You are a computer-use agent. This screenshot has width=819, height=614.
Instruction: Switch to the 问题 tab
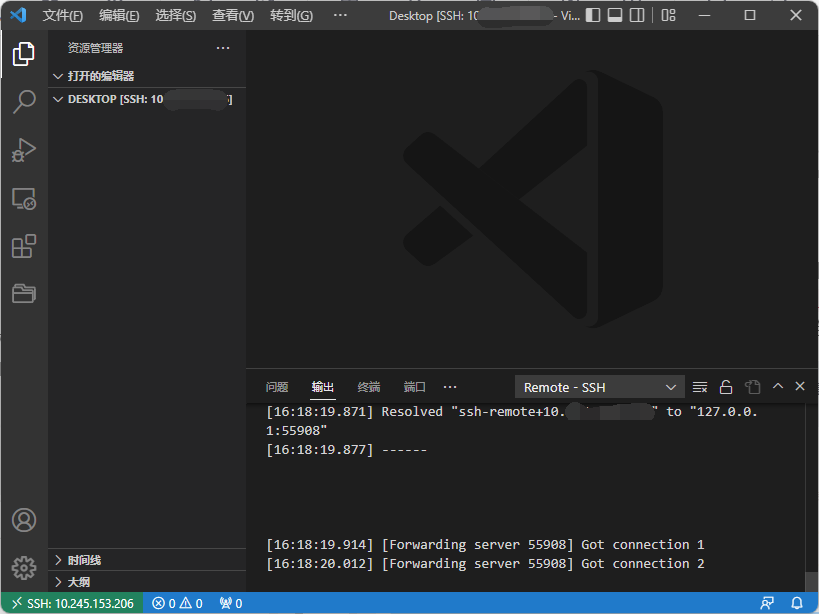tap(277, 387)
